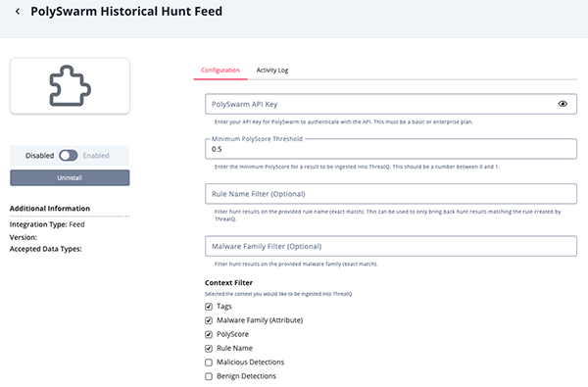Click the puzzle piece integration icon
This screenshot has width=588, height=387.
pos(71,86)
